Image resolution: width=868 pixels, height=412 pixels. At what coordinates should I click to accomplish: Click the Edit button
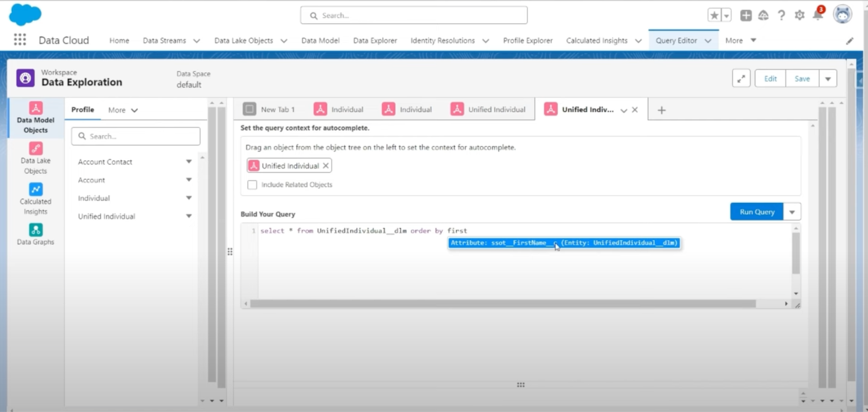[770, 79]
